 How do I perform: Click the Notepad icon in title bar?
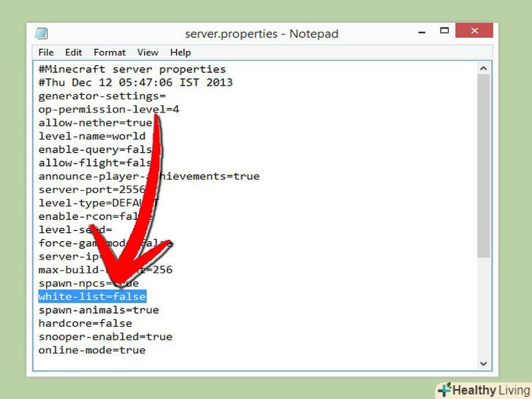coord(42,34)
